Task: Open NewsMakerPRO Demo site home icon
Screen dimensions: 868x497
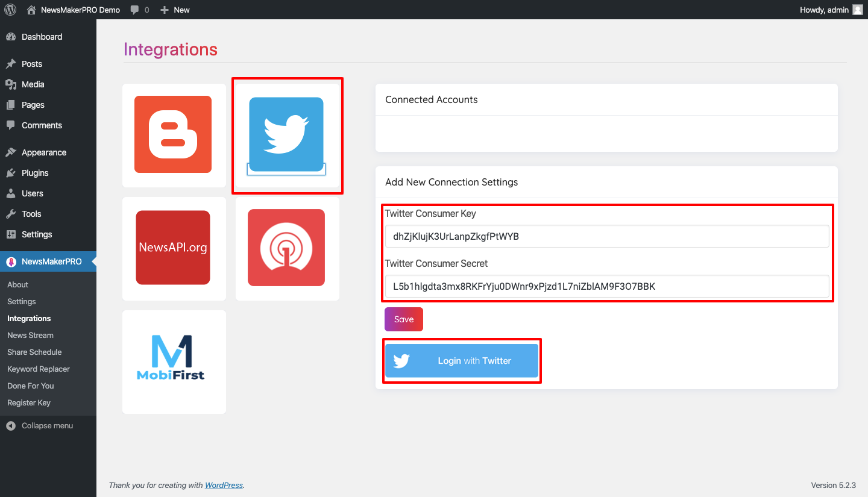Action: pos(31,10)
